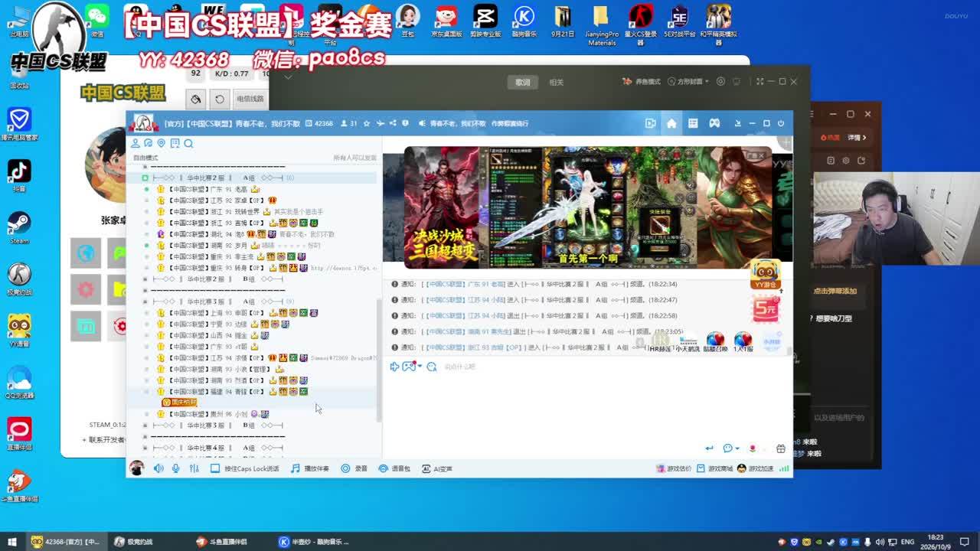
Task: Click 详情 link in right stream panel
Action: (857, 138)
